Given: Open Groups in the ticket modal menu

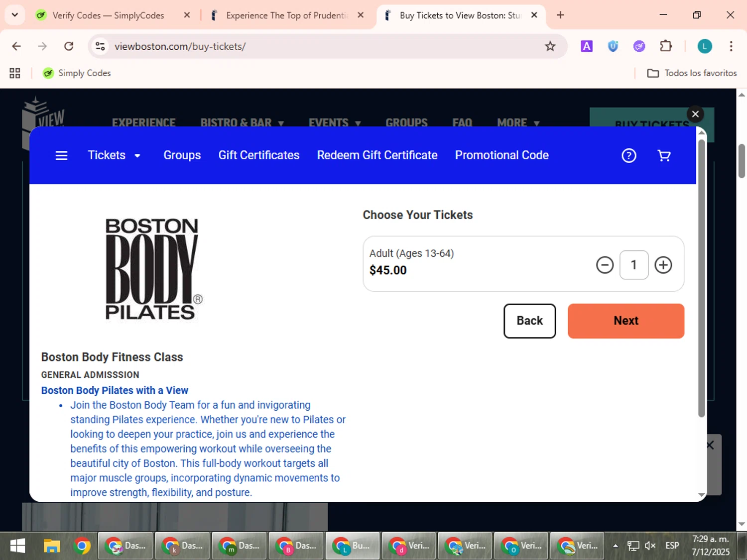Looking at the screenshot, I should [182, 155].
